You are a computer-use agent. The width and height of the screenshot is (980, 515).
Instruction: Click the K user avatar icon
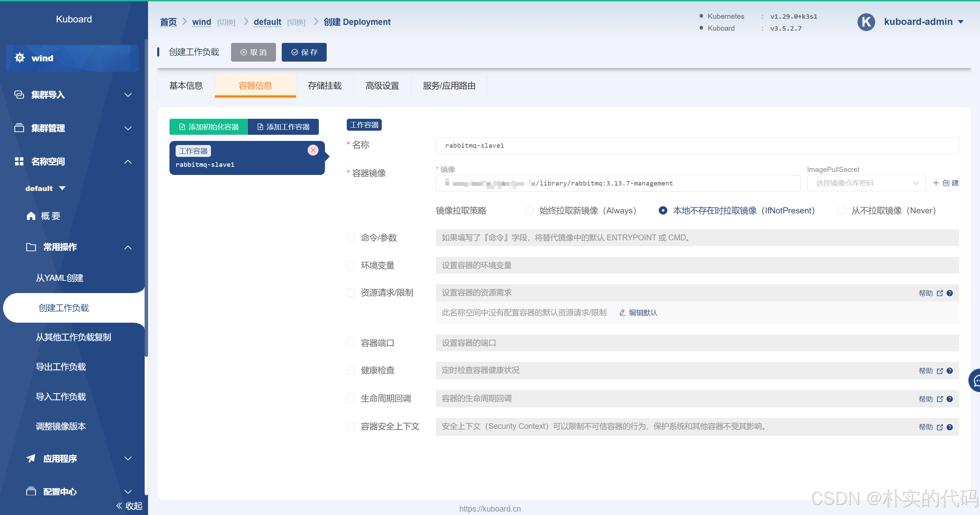click(x=866, y=22)
